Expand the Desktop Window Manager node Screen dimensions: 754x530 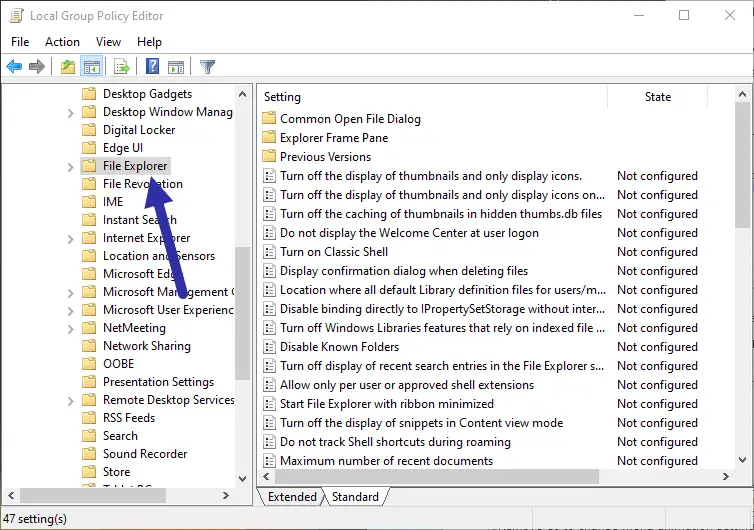coord(71,113)
